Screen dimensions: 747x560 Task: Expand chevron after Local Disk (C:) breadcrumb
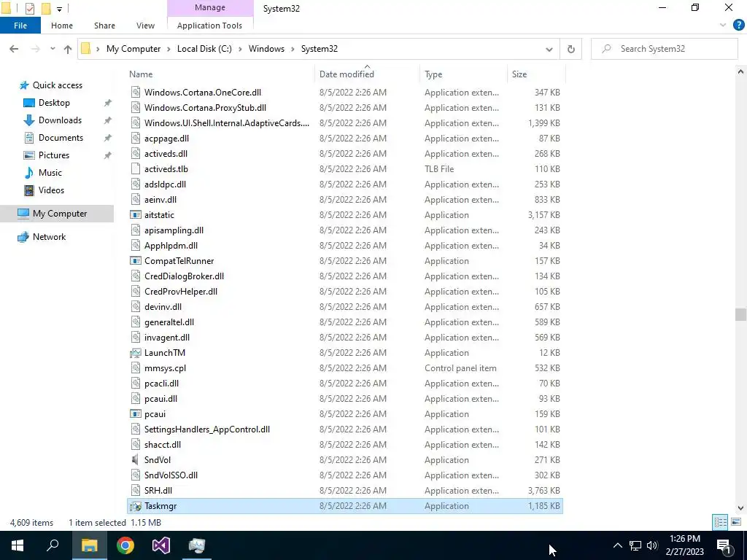pos(240,49)
